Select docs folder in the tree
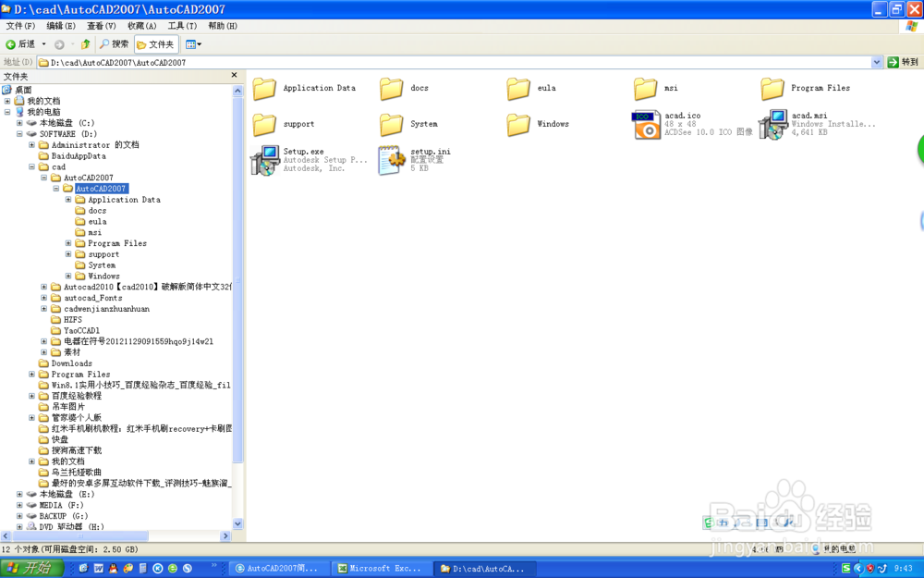The width and height of the screenshot is (924, 578). click(x=97, y=211)
